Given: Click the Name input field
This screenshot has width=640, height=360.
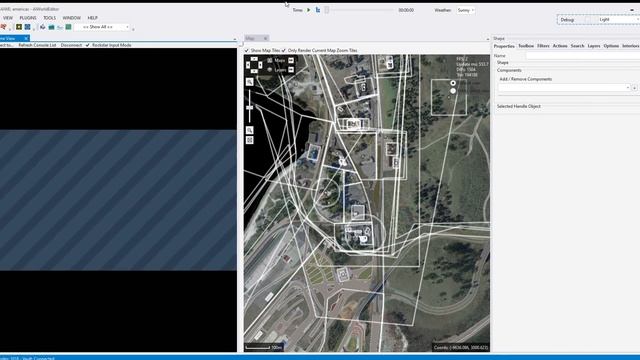Looking at the screenshot, I should point(583,56).
